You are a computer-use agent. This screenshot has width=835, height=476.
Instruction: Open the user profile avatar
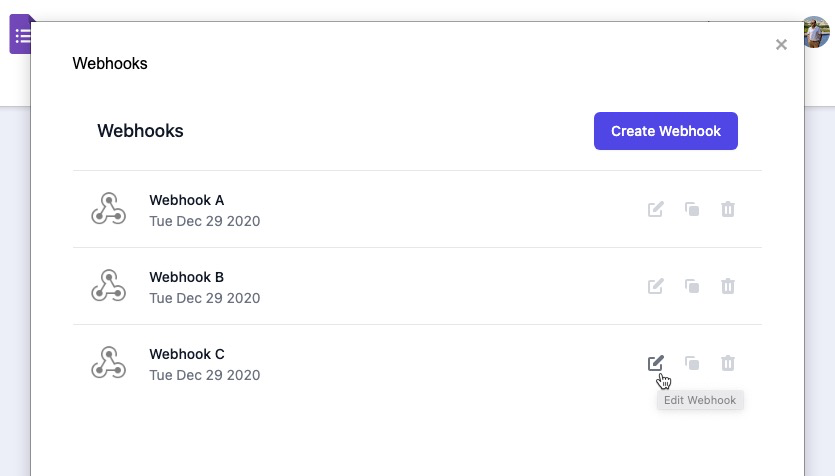pos(816,32)
